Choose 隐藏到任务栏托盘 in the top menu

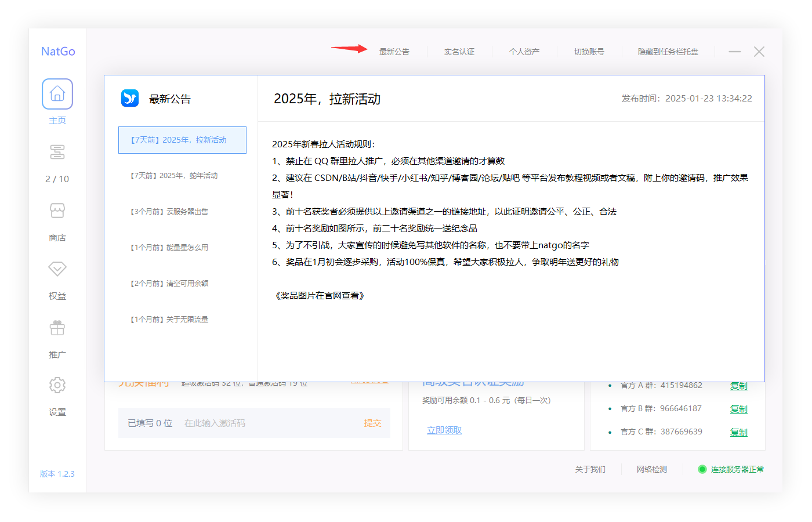click(x=668, y=52)
